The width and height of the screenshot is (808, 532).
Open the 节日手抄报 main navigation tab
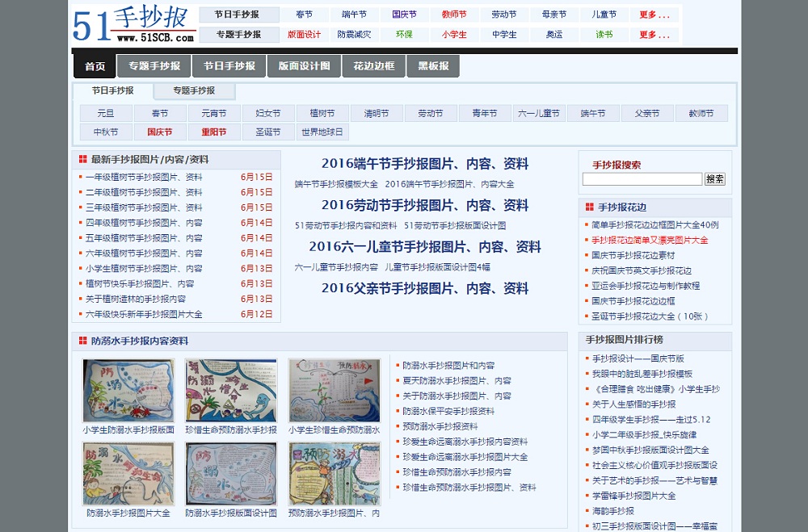click(x=229, y=66)
